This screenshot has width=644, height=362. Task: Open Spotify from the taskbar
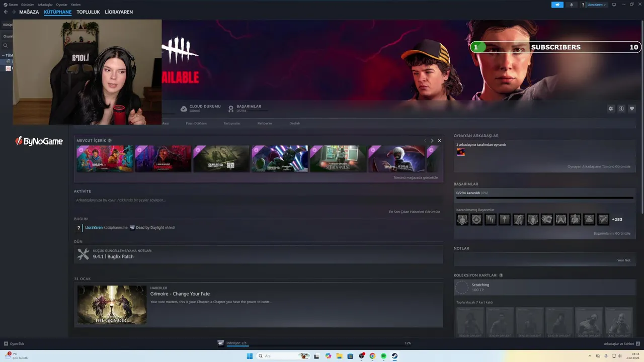(383, 356)
